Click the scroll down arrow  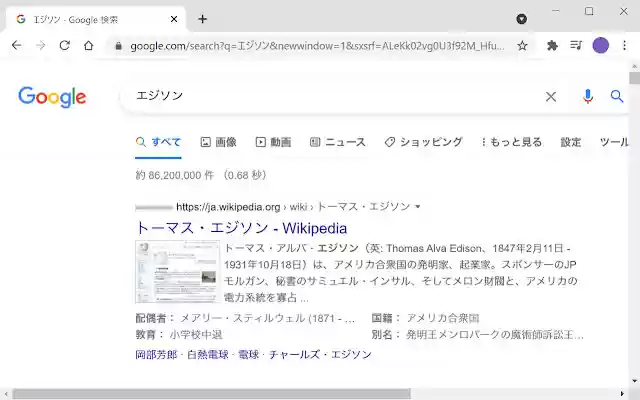634,381
